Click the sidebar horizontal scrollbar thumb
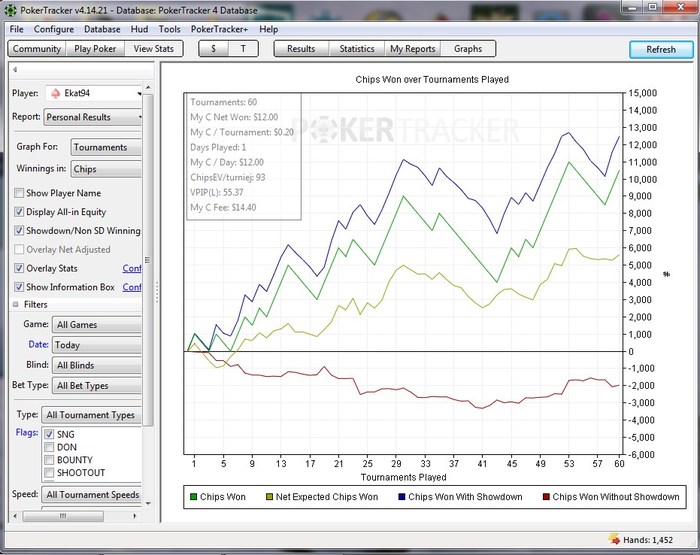Screen dimensions: 700x555 coord(63,516)
